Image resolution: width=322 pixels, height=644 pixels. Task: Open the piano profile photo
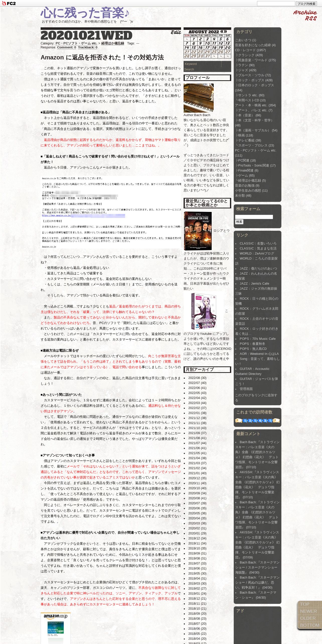pyautogui.click(x=198, y=98)
